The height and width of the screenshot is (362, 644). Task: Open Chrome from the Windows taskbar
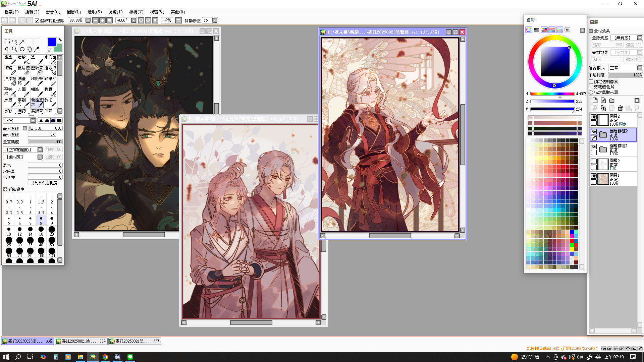tap(105, 357)
